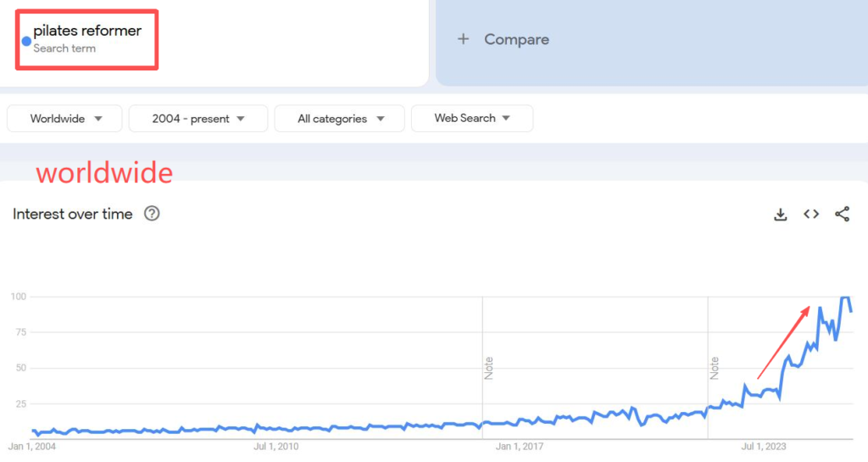Viewport: 868px width, 462px height.
Task: Select the Note marker near Jan 2017
Action: coord(489,368)
